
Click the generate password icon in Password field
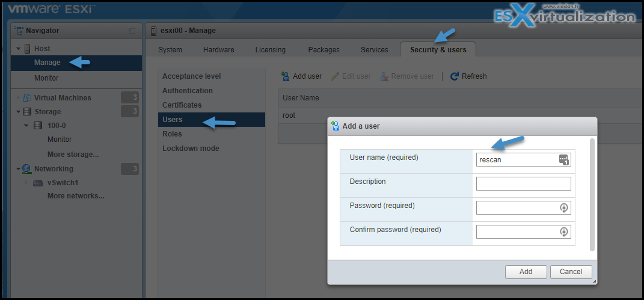tap(564, 208)
